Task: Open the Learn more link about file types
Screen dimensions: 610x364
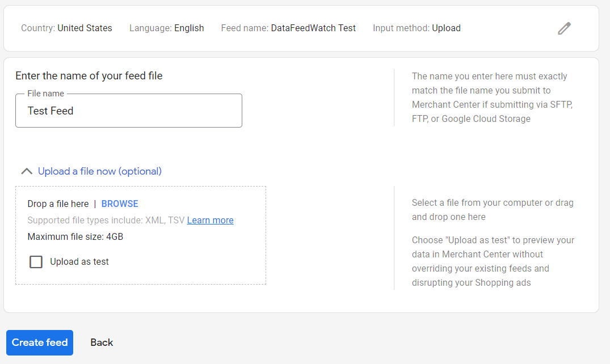Action: (x=210, y=220)
